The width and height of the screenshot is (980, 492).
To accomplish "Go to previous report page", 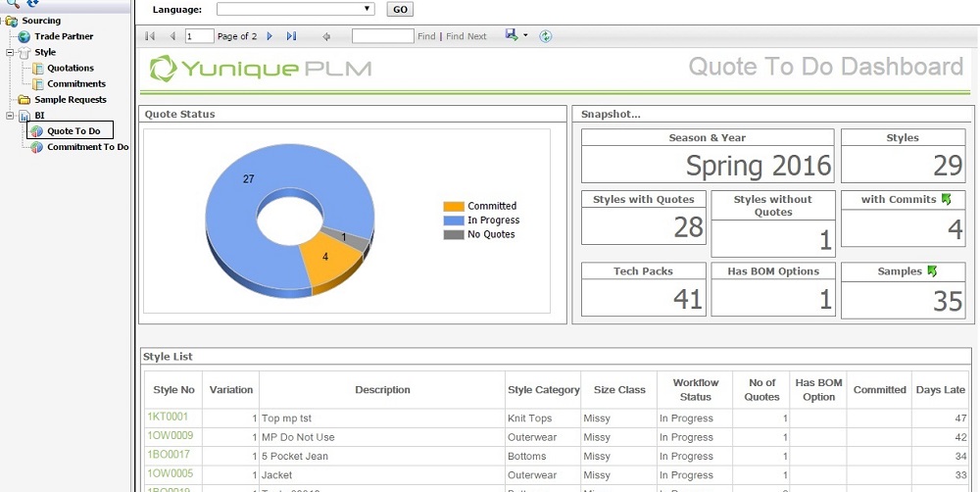I will click(172, 36).
